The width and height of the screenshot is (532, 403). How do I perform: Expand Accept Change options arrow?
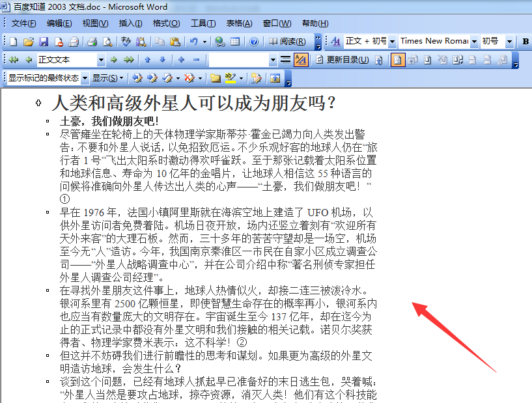178,78
